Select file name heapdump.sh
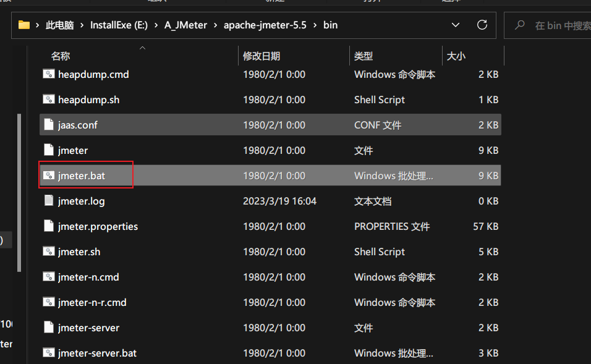The image size is (591, 364). click(88, 99)
